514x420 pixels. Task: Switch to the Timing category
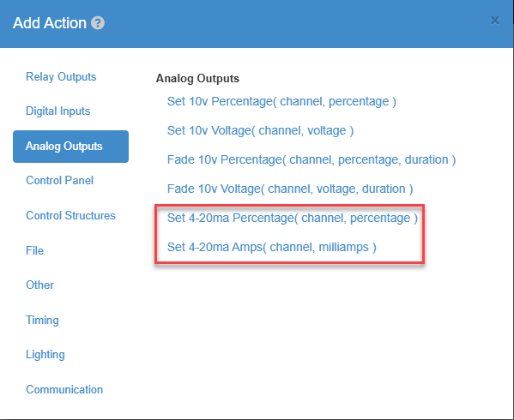point(42,321)
